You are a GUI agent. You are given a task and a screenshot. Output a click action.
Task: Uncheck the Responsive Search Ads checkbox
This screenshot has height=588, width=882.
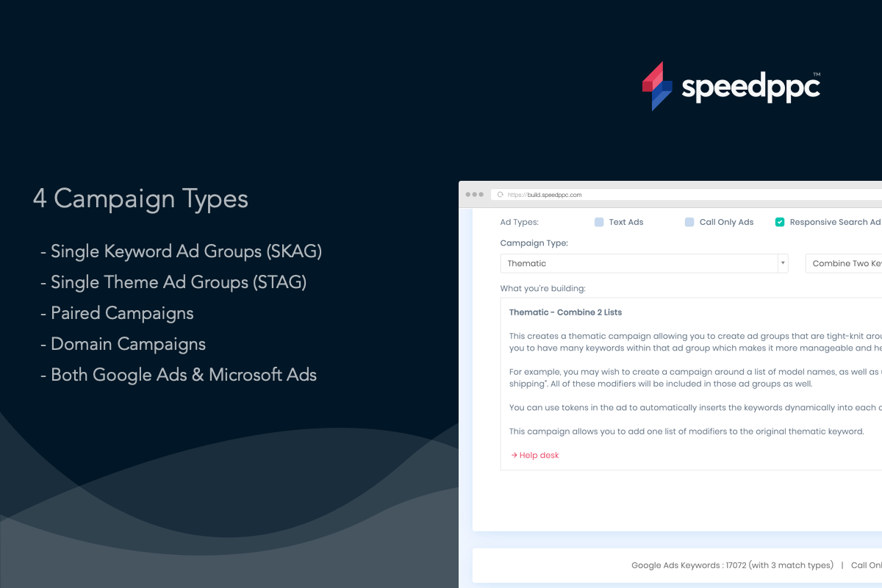point(780,222)
